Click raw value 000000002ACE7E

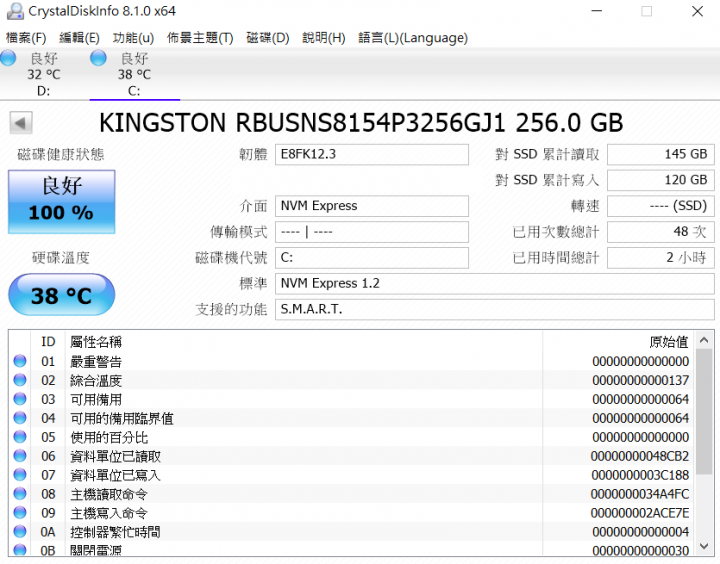(x=640, y=513)
